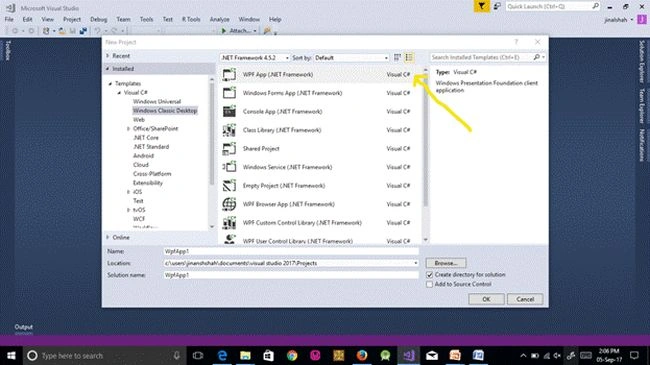
Task: Open the Help question mark in dialog
Action: (517, 42)
